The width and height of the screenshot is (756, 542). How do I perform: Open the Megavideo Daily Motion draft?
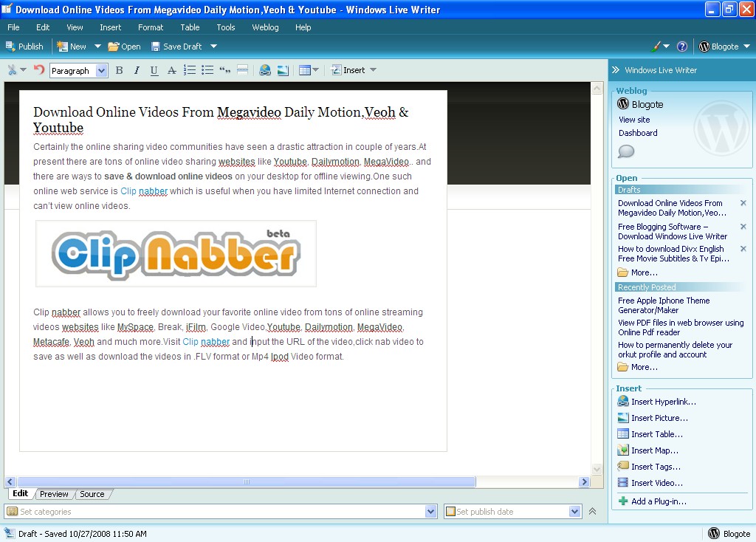tap(672, 207)
